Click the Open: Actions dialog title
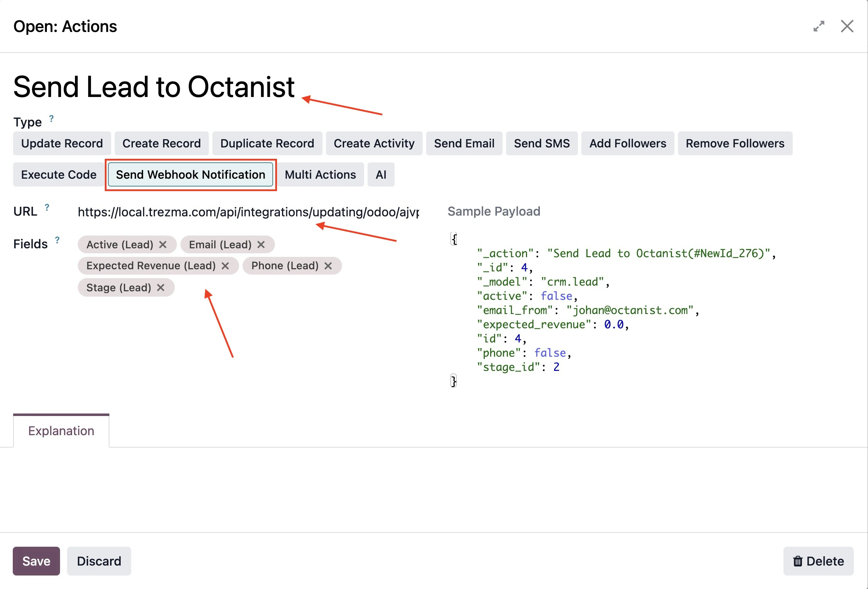The width and height of the screenshot is (868, 589). tap(65, 27)
